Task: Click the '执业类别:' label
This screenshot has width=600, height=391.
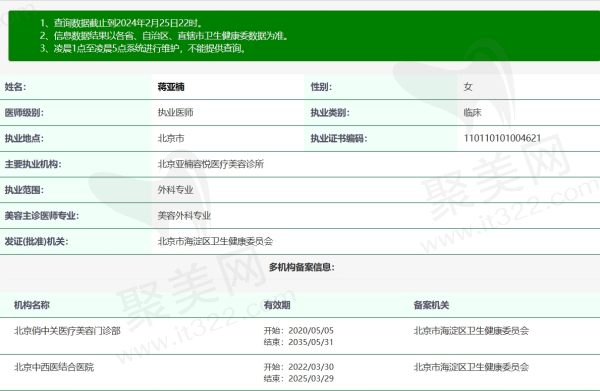Action: [x=330, y=112]
